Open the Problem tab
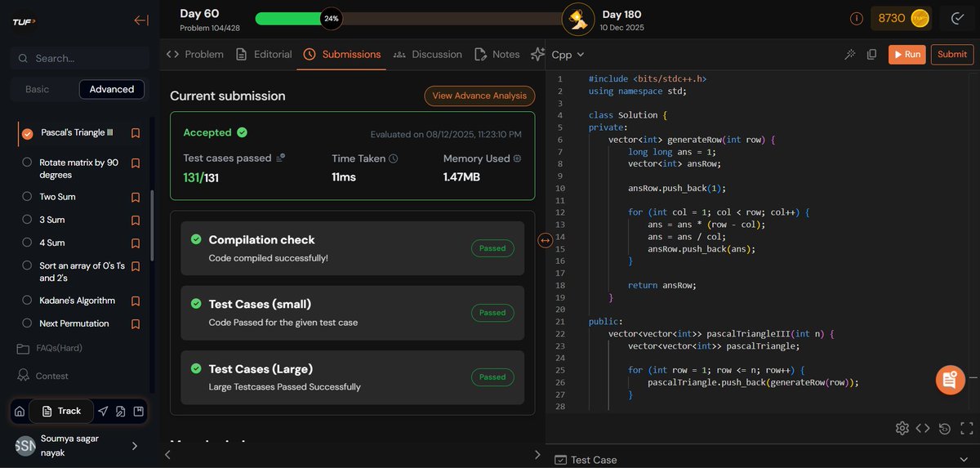 click(x=194, y=54)
